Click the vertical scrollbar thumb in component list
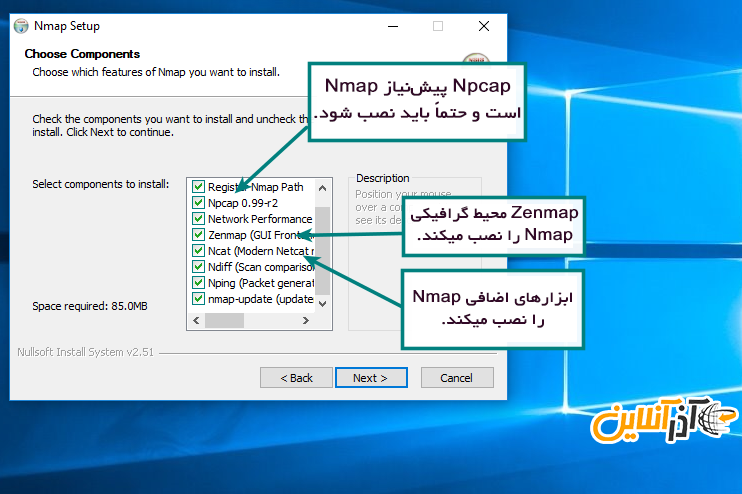The width and height of the screenshot is (742, 494). tap(323, 250)
